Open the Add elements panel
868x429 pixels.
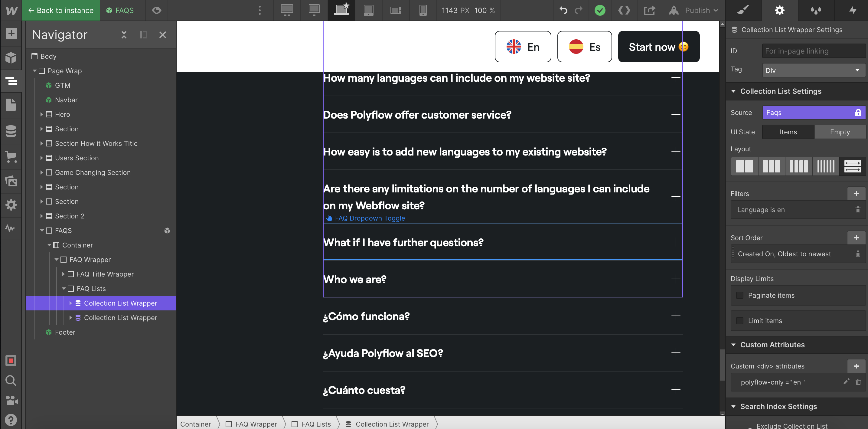tap(11, 33)
